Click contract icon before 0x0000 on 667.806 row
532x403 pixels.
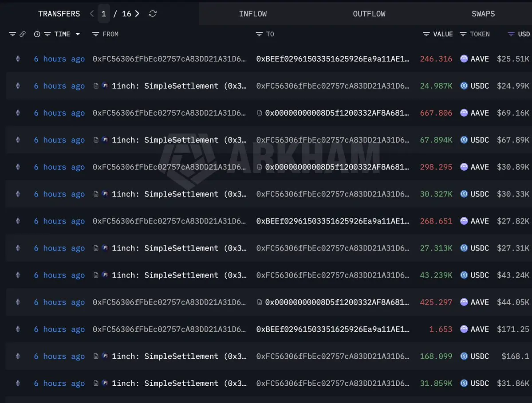coord(260,113)
